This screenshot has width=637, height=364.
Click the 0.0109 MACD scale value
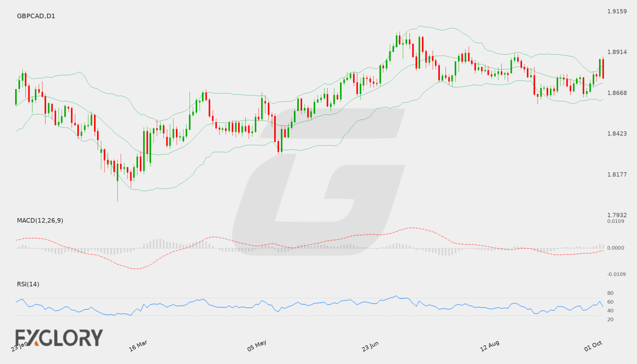click(615, 221)
